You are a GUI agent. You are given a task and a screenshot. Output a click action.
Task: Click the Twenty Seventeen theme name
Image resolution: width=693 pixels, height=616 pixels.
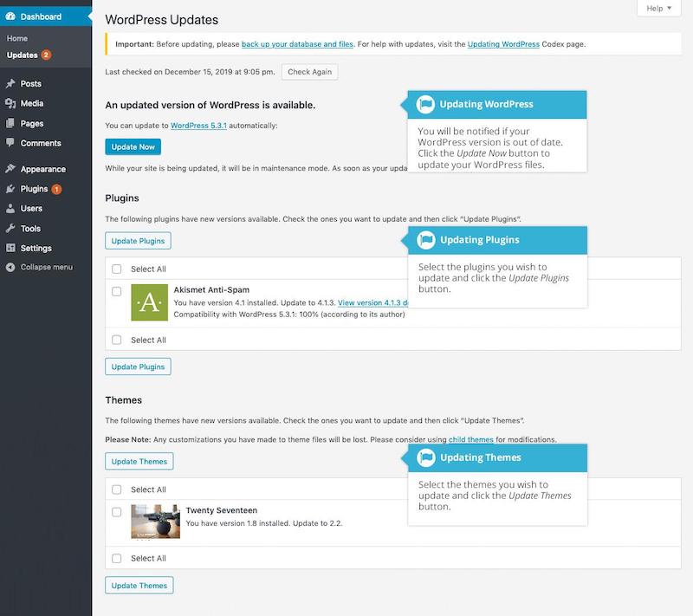pyautogui.click(x=222, y=510)
